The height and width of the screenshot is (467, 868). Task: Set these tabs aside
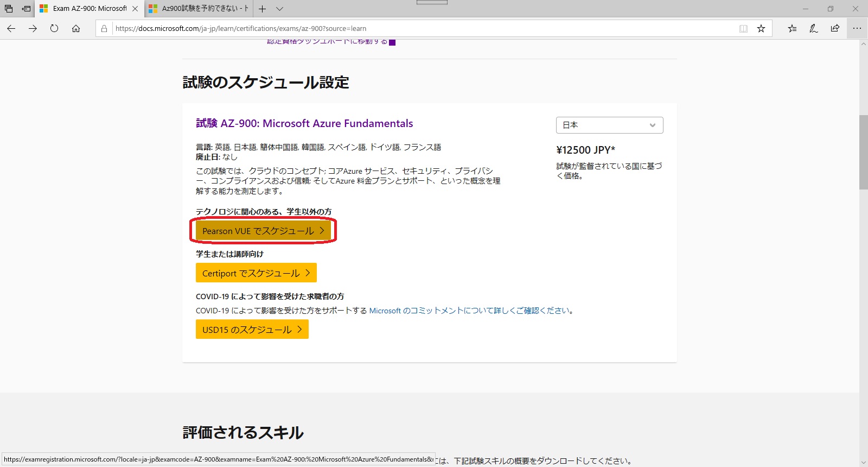26,9
